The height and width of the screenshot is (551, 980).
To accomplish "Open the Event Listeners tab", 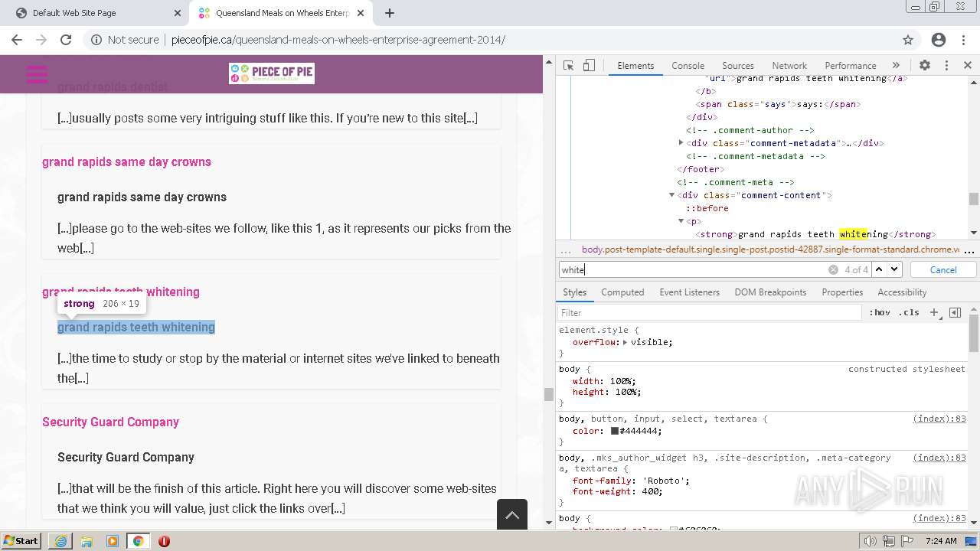I will tap(689, 292).
